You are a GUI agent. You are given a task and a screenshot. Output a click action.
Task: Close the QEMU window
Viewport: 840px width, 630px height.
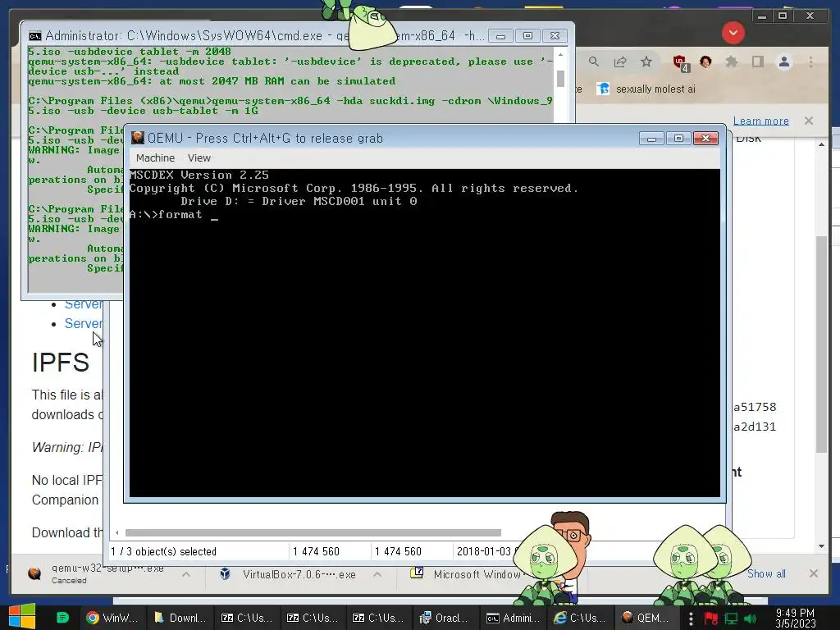tap(705, 139)
